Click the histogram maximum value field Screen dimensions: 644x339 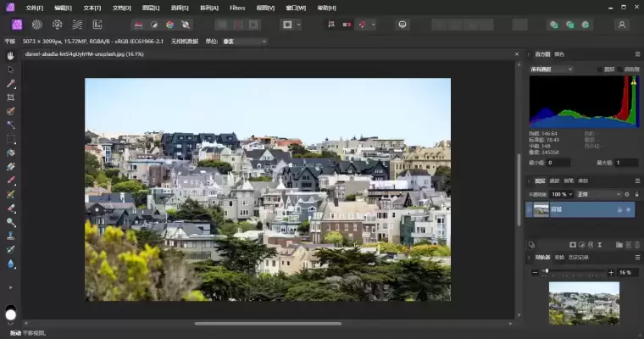pos(626,163)
